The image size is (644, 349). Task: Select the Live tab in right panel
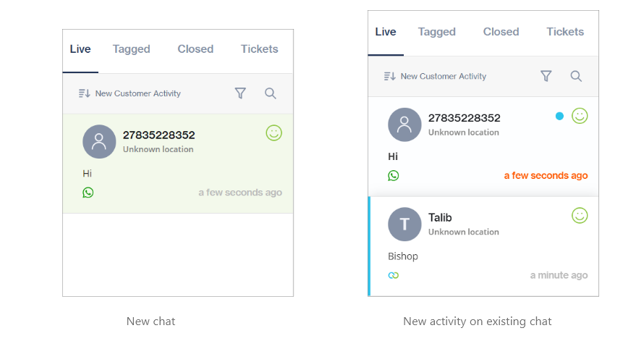386,32
